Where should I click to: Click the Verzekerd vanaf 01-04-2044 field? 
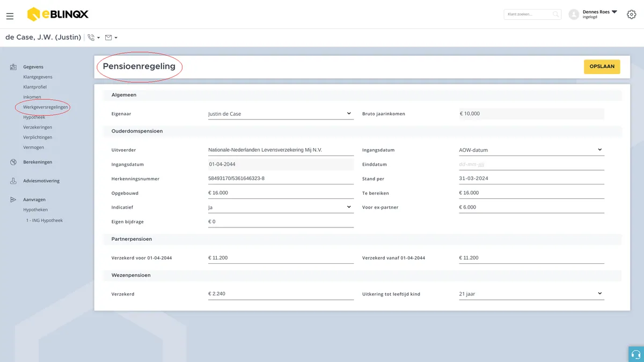[531, 258]
